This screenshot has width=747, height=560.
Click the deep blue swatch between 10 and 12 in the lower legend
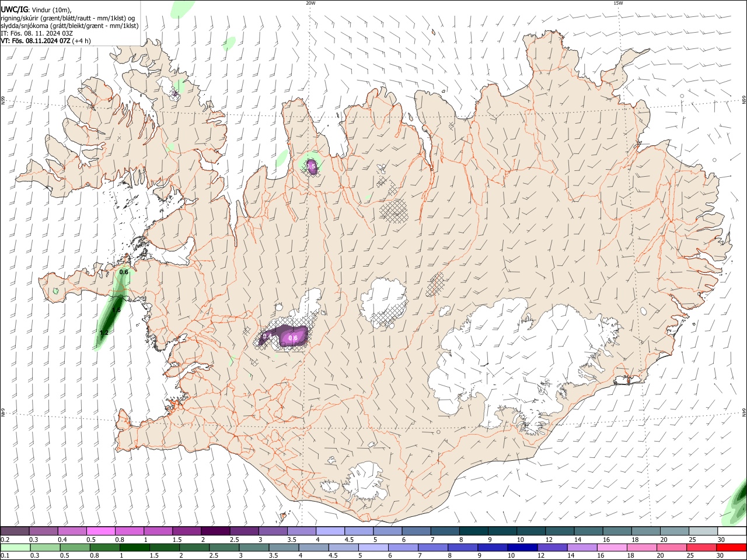[x=522, y=547]
